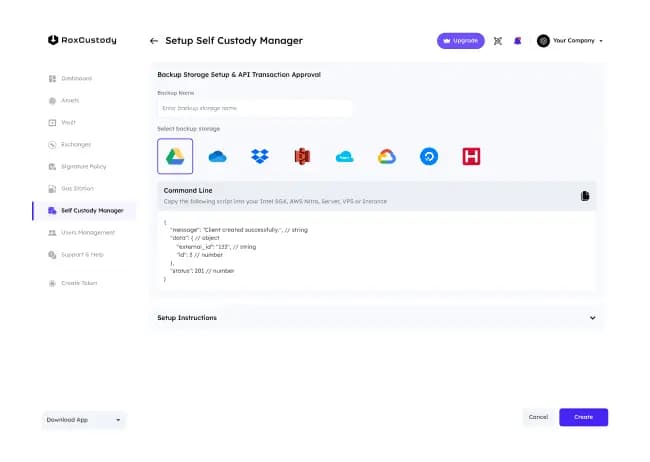Navigate to Signature Policy page
This screenshot has width=650, height=462.
82,166
